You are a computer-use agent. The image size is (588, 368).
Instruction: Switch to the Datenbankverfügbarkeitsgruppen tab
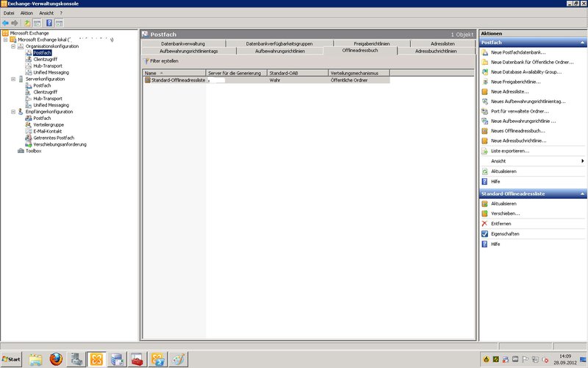279,43
